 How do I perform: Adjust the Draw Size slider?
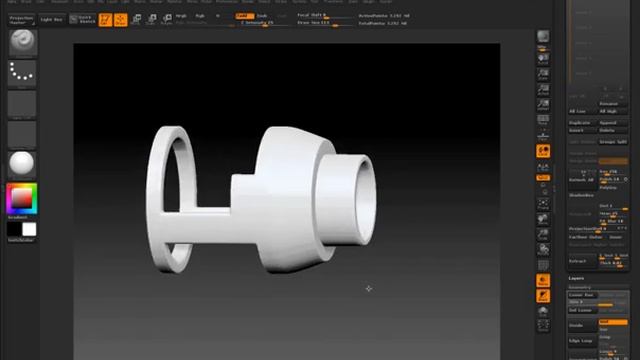pyautogui.click(x=324, y=23)
